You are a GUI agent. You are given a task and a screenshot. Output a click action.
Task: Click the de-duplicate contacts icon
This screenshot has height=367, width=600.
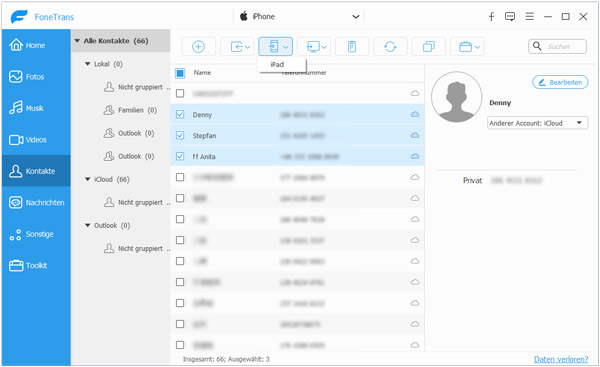click(x=429, y=47)
